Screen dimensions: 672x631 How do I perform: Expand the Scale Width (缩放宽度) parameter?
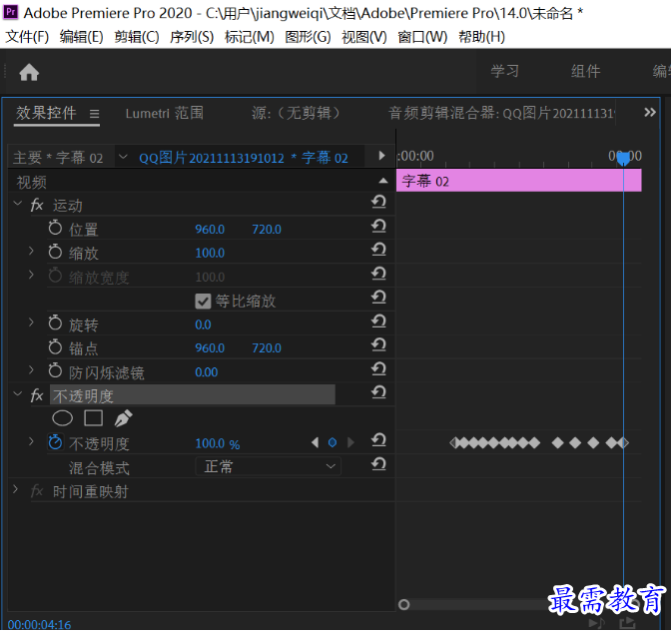click(x=31, y=275)
